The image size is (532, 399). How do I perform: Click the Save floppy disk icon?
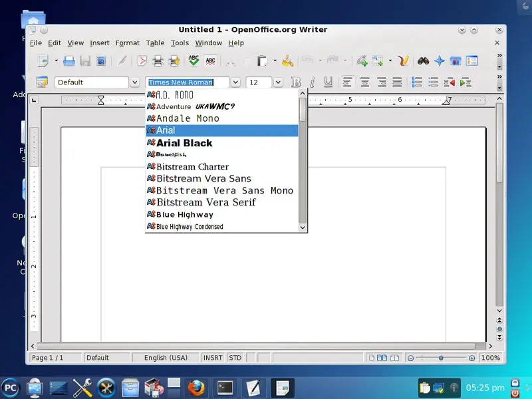point(85,61)
